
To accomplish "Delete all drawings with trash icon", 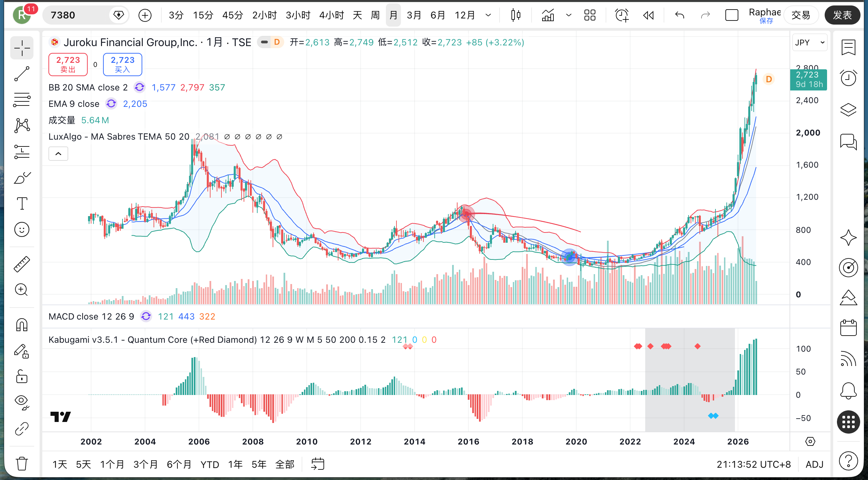I will click(x=22, y=463).
